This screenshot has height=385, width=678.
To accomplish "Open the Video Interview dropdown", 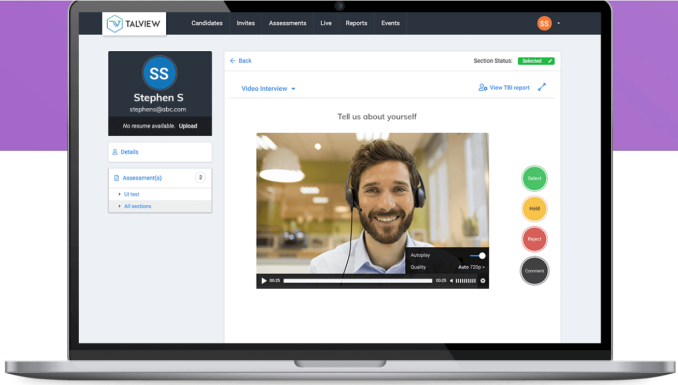I will click(x=268, y=89).
